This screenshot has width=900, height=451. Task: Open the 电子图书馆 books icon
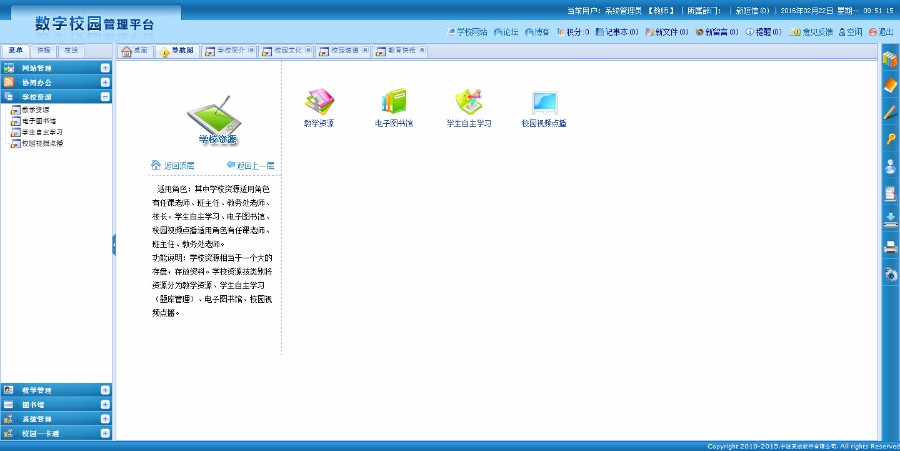[393, 102]
